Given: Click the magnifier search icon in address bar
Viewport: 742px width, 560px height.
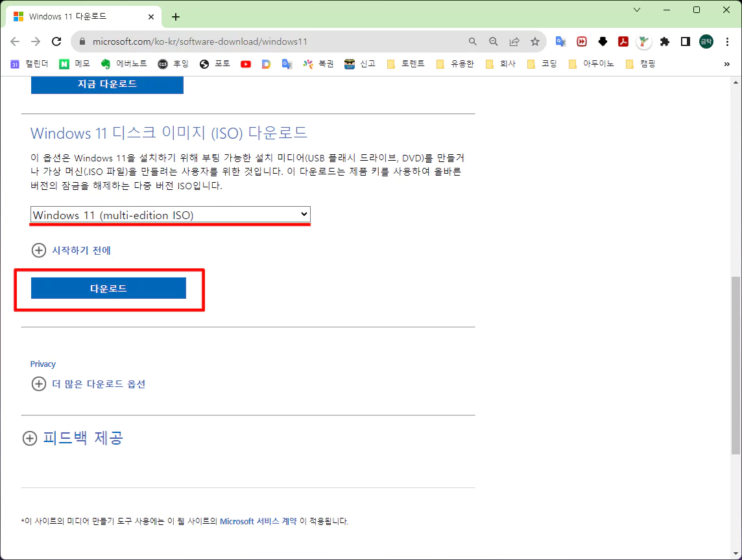Looking at the screenshot, I should (x=472, y=41).
